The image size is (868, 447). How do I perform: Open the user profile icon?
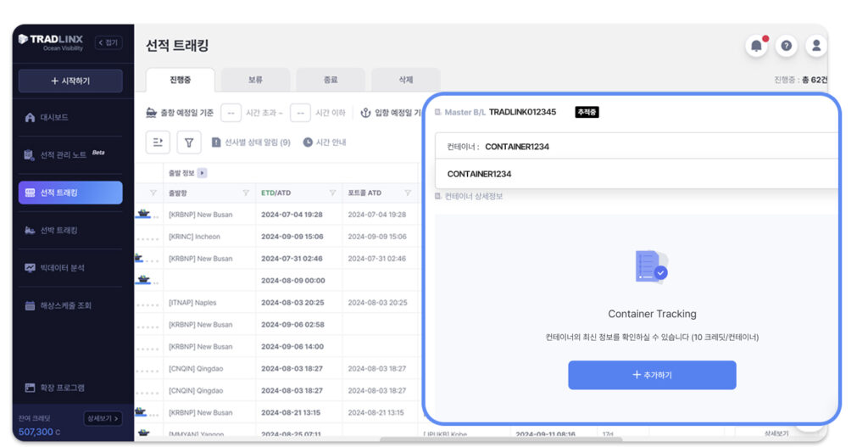(x=816, y=46)
